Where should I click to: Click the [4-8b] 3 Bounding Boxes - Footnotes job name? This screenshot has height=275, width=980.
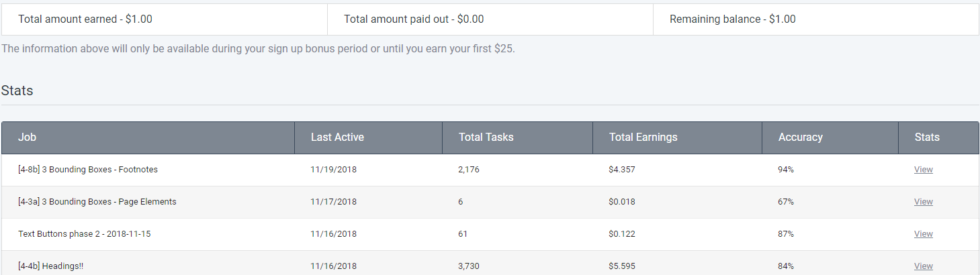(88, 170)
